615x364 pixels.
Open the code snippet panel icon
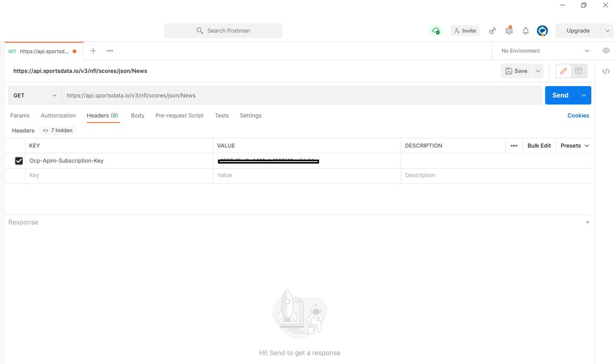click(x=606, y=71)
